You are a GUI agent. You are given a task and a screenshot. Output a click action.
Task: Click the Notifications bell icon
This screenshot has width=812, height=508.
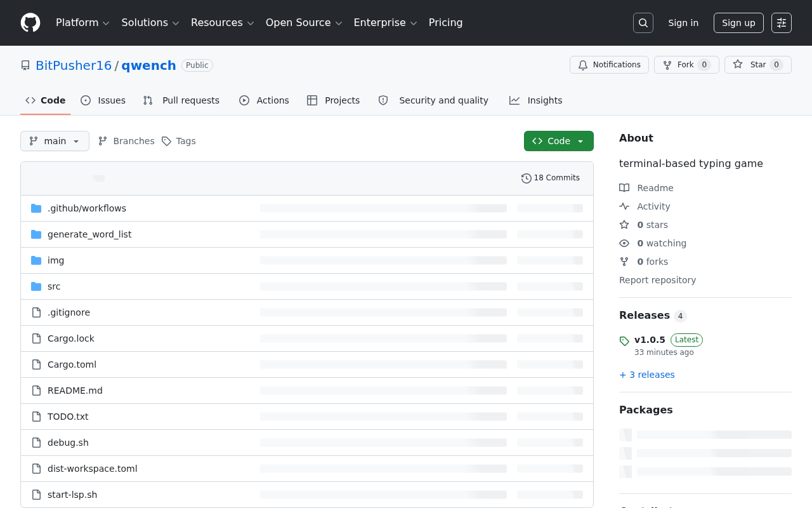(583, 65)
